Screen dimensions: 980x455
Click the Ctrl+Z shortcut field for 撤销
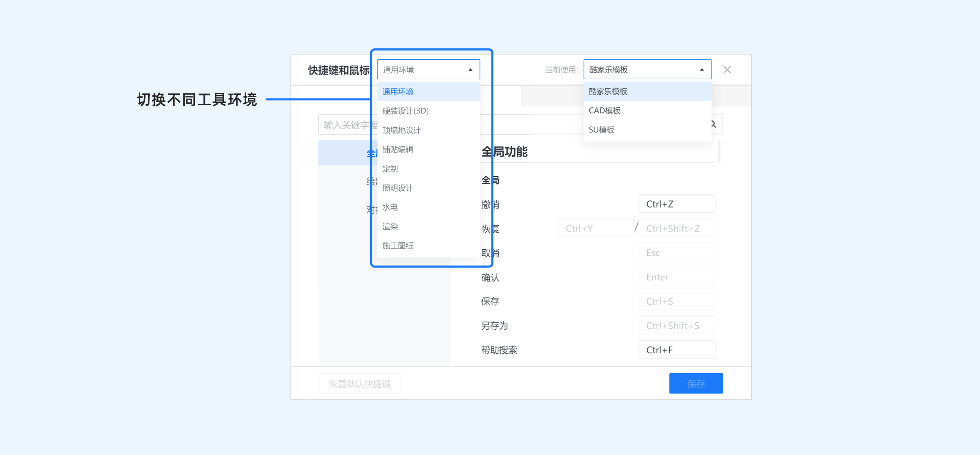click(676, 204)
